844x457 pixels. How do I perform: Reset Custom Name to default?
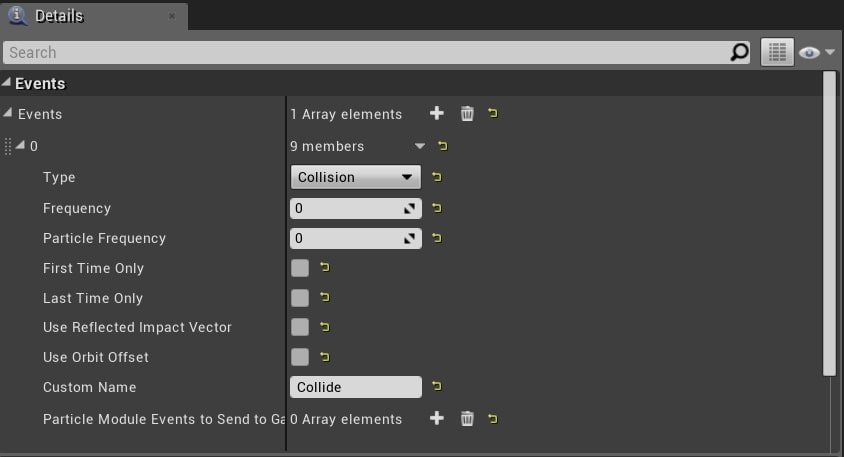pos(437,386)
